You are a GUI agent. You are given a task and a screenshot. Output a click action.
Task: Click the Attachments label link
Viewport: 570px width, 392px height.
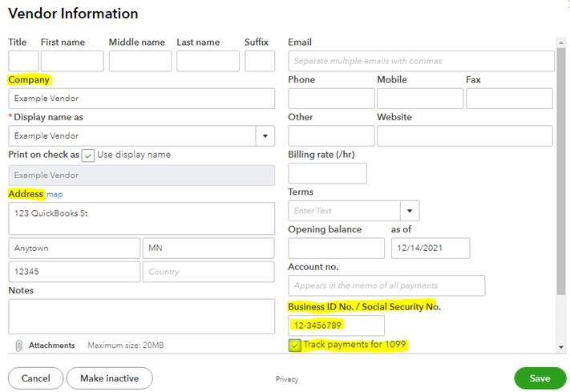[51, 345]
